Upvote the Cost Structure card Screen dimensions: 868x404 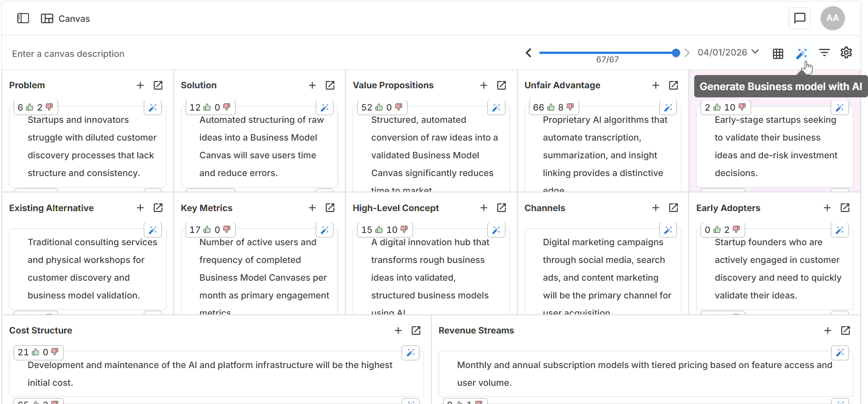(35, 352)
